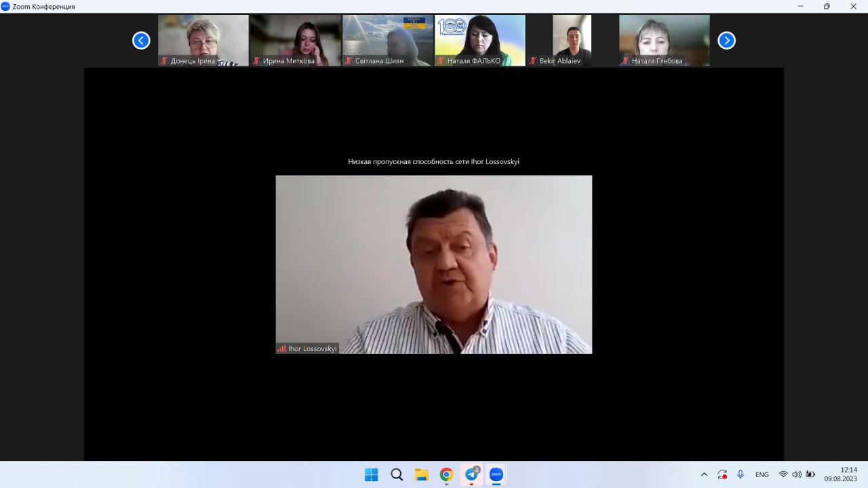Screen dimensions: 868x488
Task: Show next participants with right arrow
Action: (726, 41)
